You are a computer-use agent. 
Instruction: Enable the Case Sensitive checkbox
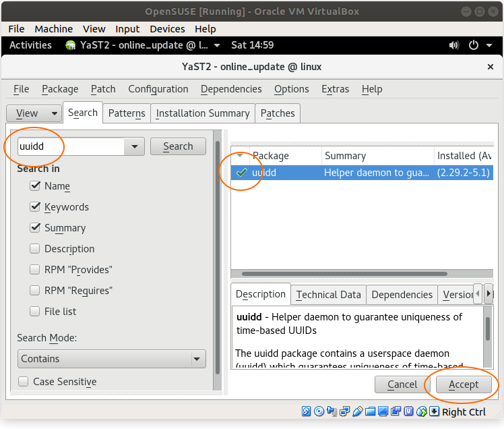coord(23,381)
